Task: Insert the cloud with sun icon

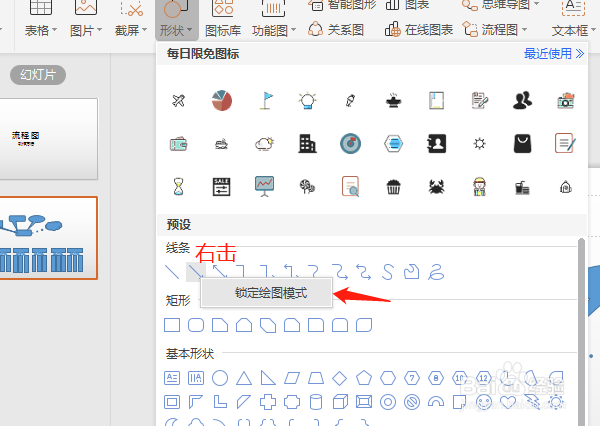Action: click(264, 144)
